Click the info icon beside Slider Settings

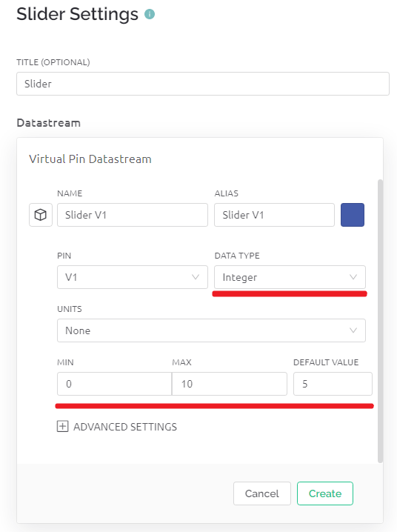150,14
